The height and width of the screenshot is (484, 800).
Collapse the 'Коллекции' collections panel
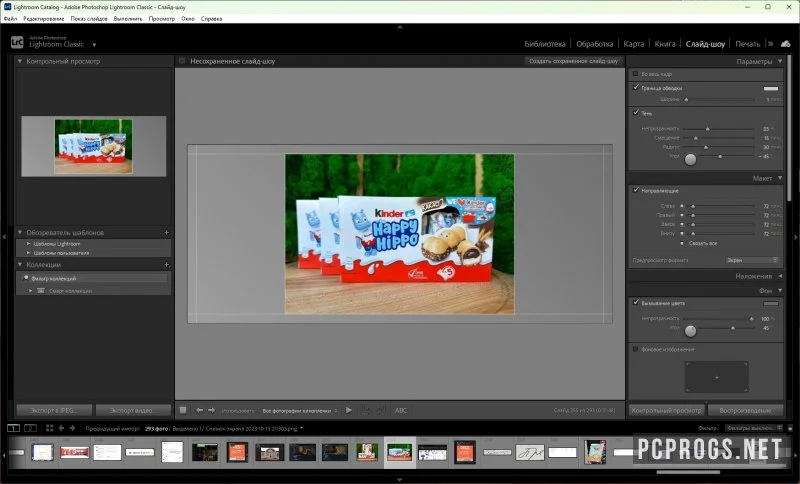(20, 265)
